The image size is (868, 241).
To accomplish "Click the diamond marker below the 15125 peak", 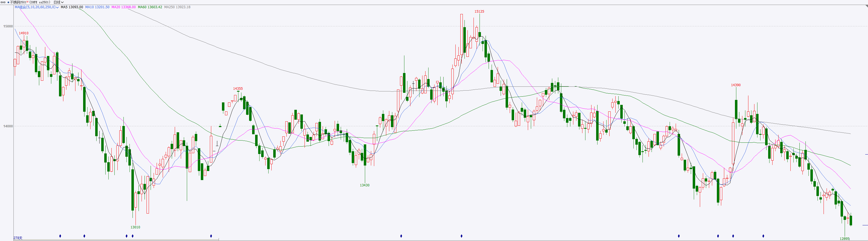I will coord(461,236).
